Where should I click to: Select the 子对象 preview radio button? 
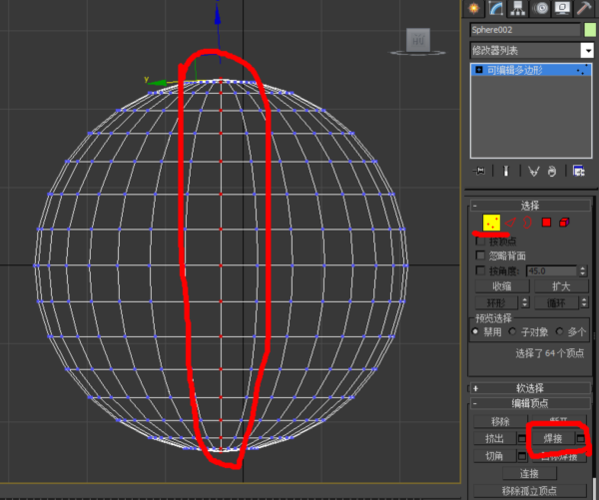point(512,332)
